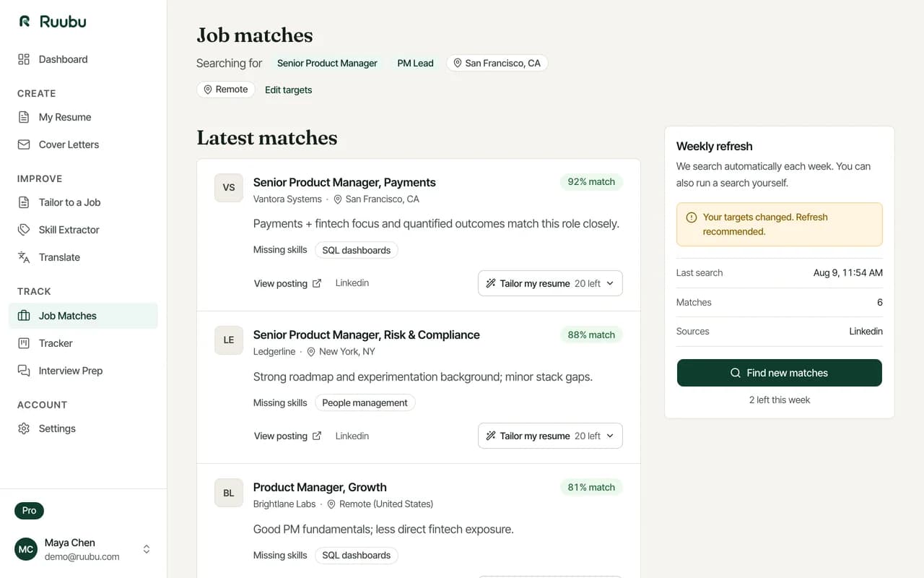Viewport: 924px width, 578px height.
Task: Click the Skill Extractor tag icon
Action: [x=24, y=230]
